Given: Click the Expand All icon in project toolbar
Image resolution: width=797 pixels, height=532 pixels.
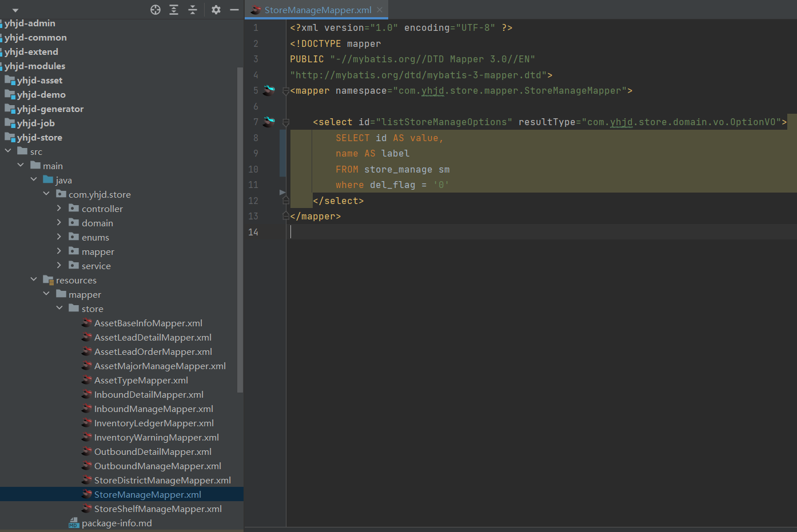Looking at the screenshot, I should pyautogui.click(x=174, y=10).
